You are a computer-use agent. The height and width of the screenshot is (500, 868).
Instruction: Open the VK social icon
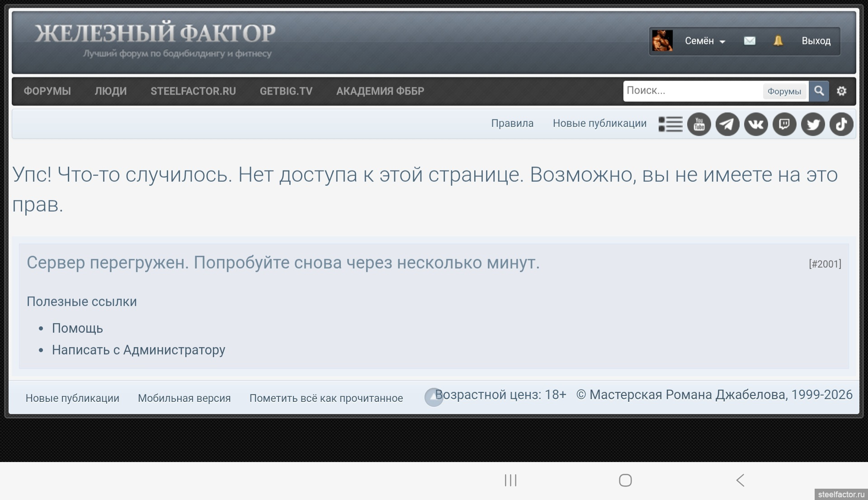click(x=756, y=124)
